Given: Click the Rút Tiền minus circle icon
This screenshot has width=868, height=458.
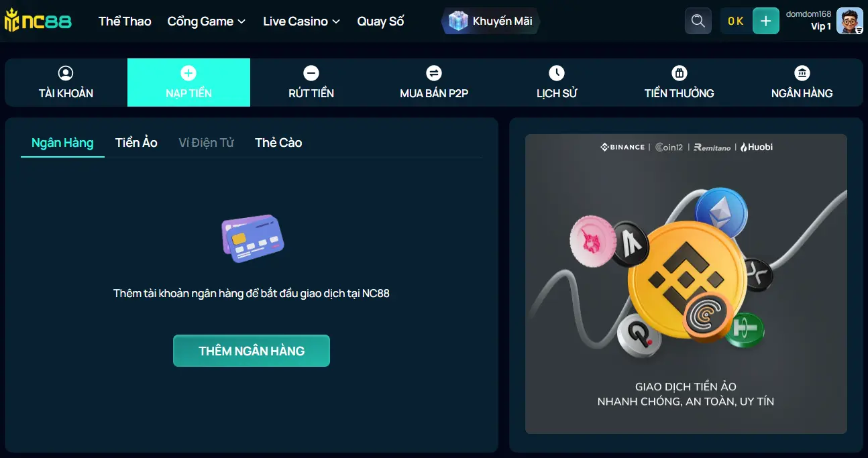Looking at the screenshot, I should click(x=311, y=73).
